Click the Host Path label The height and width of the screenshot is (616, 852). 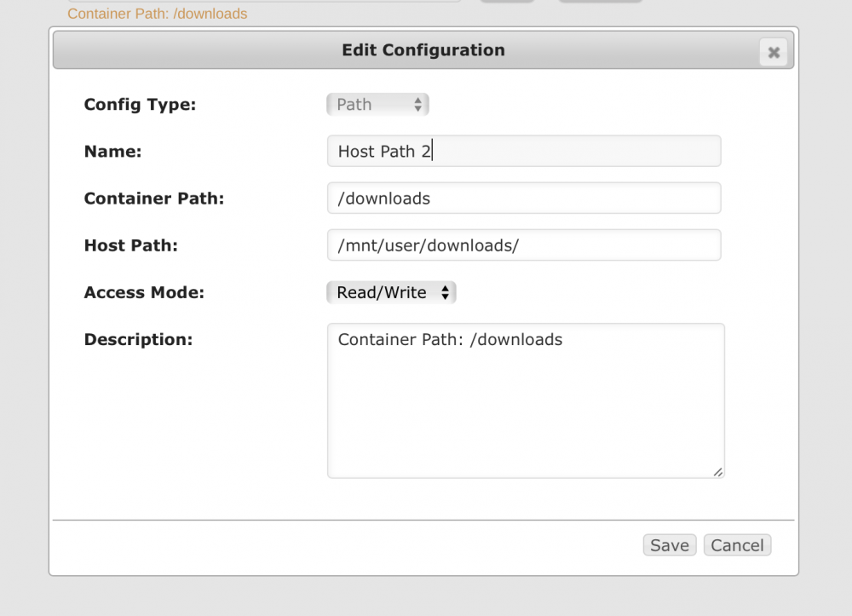point(130,245)
